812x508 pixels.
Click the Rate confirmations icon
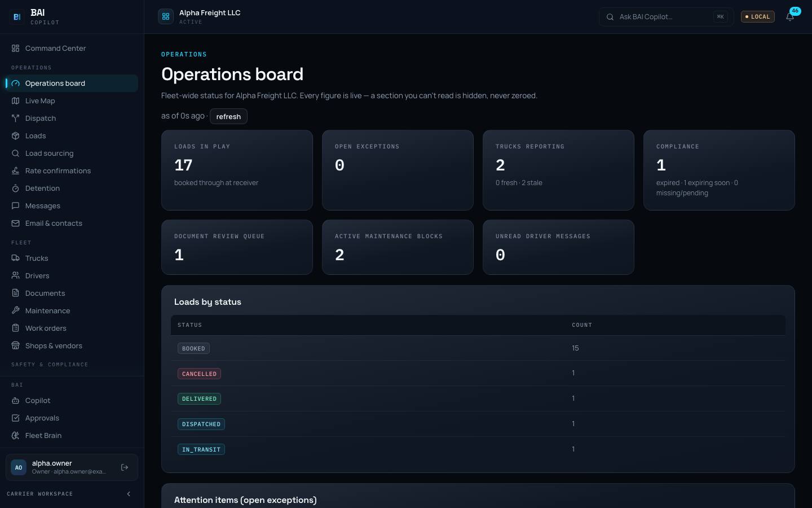15,171
